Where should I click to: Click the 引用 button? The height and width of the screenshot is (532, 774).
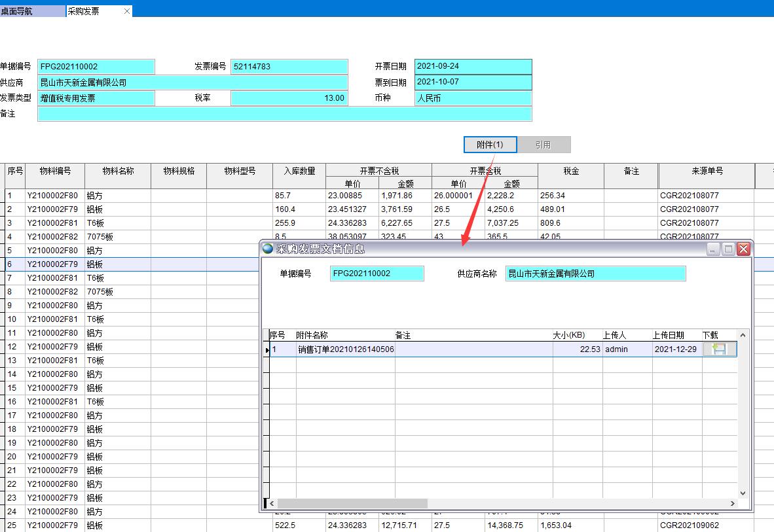point(544,145)
